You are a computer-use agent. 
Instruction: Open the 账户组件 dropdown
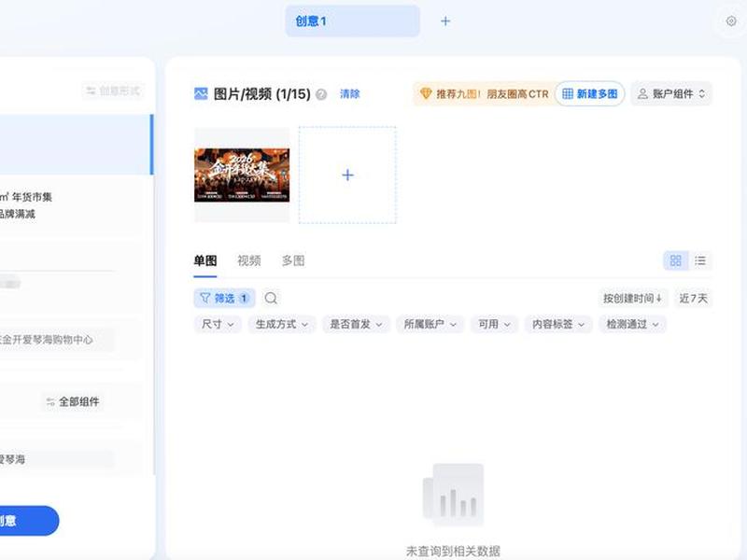tap(671, 94)
